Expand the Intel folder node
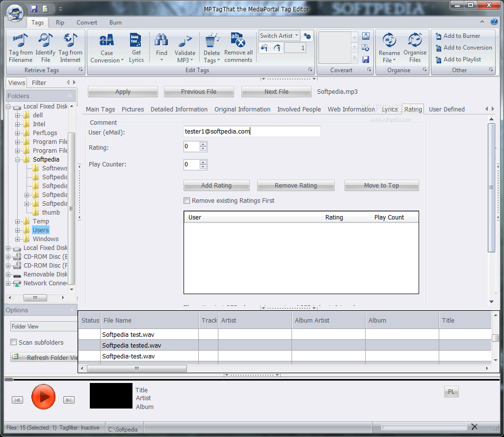The height and width of the screenshot is (437, 504). (x=17, y=124)
